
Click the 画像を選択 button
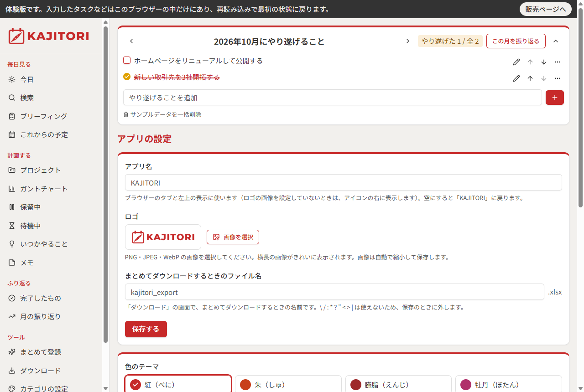tap(233, 237)
